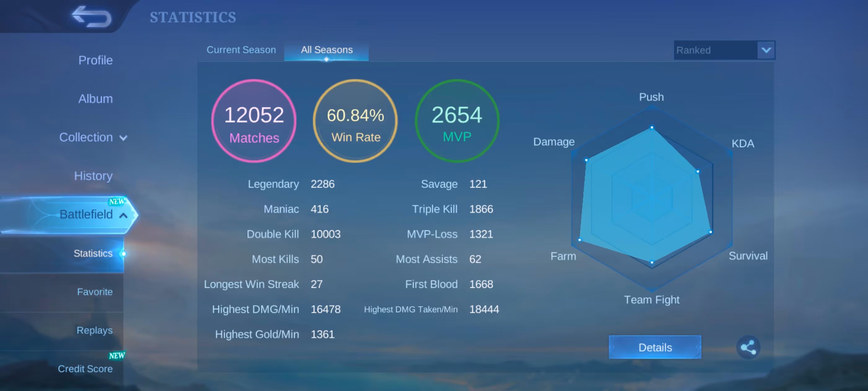
Task: Expand the Collection submenu chevron
Action: (124, 138)
